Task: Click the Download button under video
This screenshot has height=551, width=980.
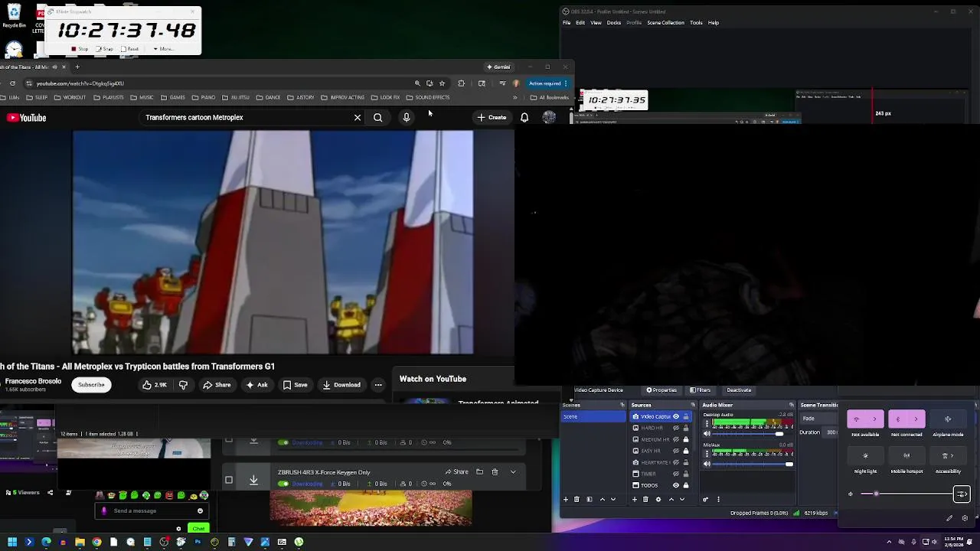Action: point(341,385)
